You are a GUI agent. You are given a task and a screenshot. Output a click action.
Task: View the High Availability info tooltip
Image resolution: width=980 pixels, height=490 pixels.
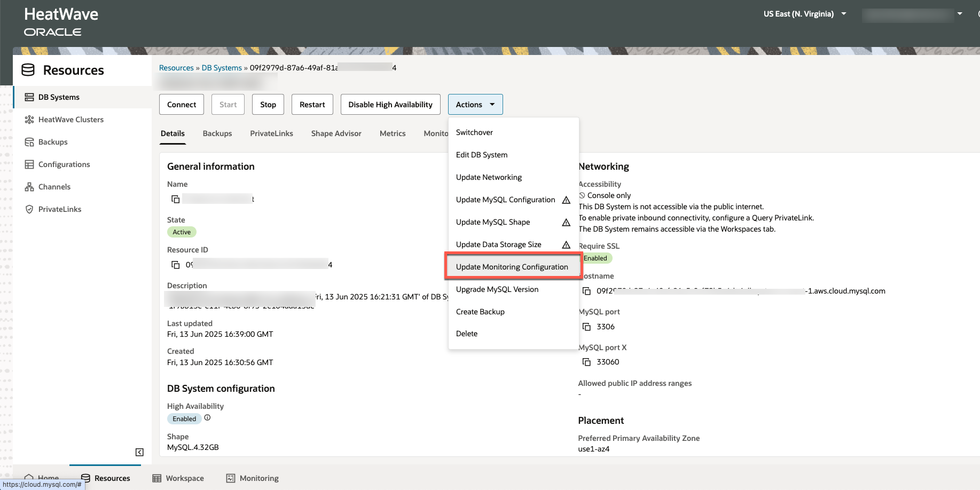click(207, 417)
